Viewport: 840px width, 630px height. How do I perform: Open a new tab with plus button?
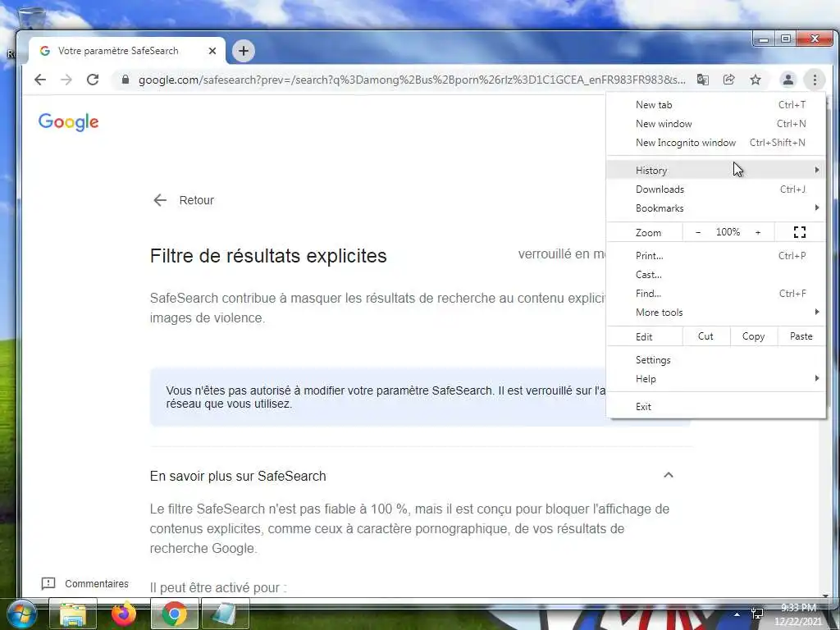pyautogui.click(x=243, y=51)
